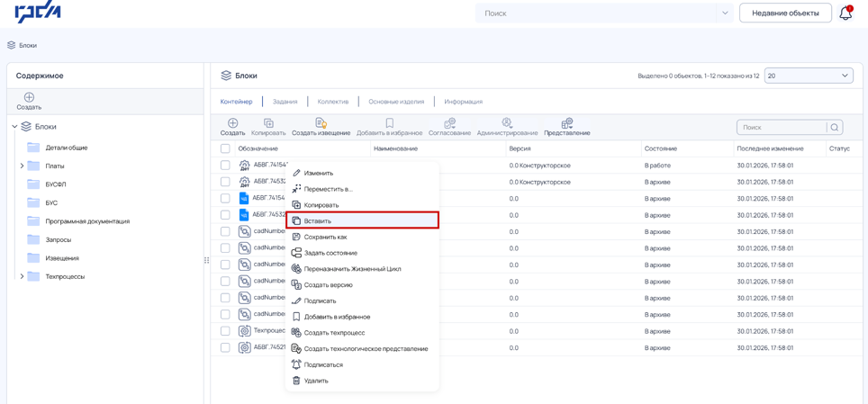Select Создать технологическое представление menu entry
The height and width of the screenshot is (404, 868).
(x=362, y=348)
